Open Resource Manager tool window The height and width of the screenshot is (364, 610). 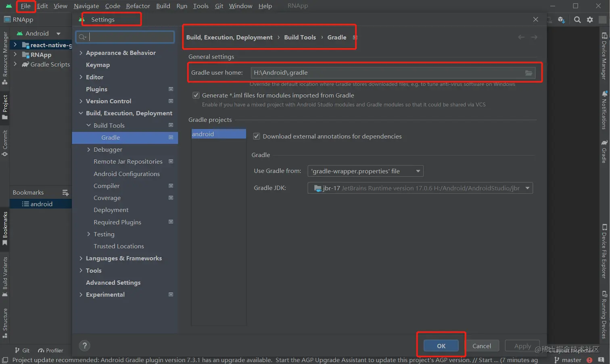coord(5,58)
